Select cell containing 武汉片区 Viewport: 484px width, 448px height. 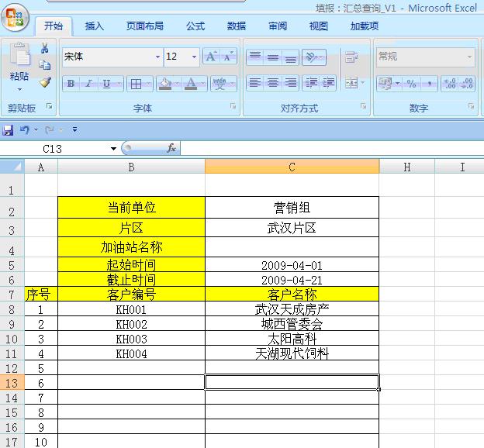click(x=292, y=229)
